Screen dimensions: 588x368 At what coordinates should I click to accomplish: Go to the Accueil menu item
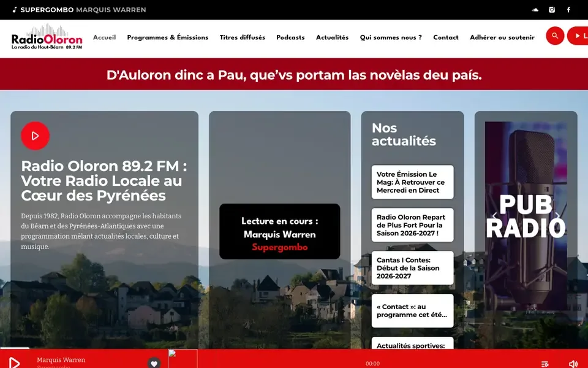click(104, 37)
